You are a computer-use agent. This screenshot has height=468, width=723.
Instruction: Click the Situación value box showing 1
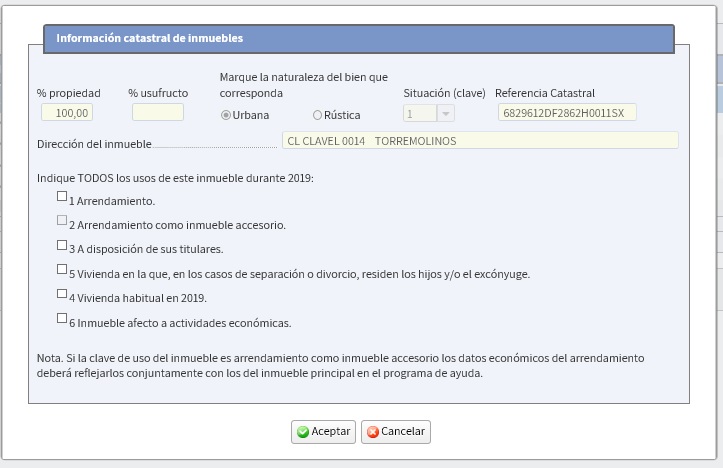[x=419, y=114]
